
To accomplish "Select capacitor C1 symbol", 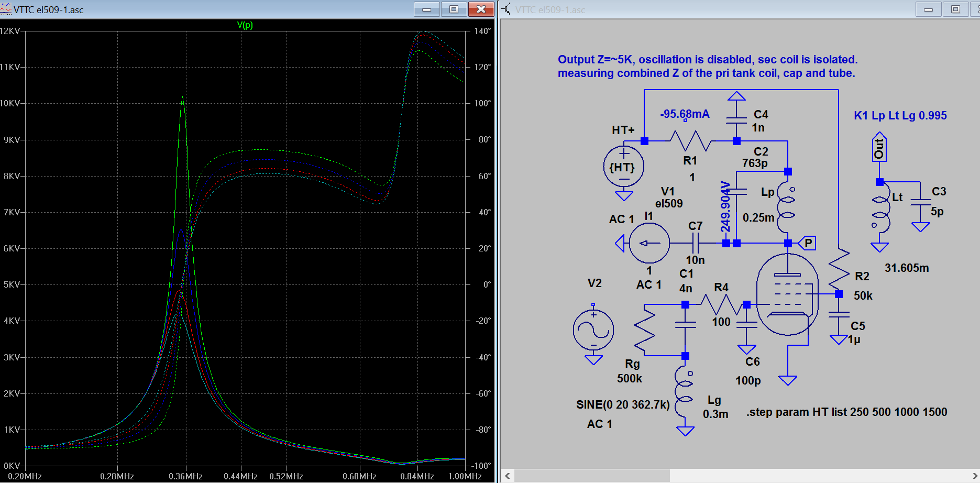I will [685, 325].
